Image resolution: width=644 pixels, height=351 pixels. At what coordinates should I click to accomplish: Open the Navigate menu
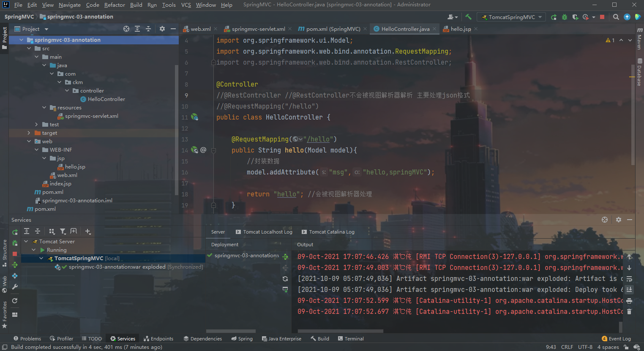(69, 5)
